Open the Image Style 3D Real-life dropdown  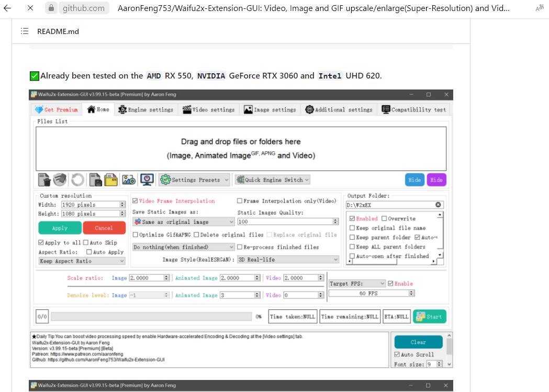coord(288,260)
